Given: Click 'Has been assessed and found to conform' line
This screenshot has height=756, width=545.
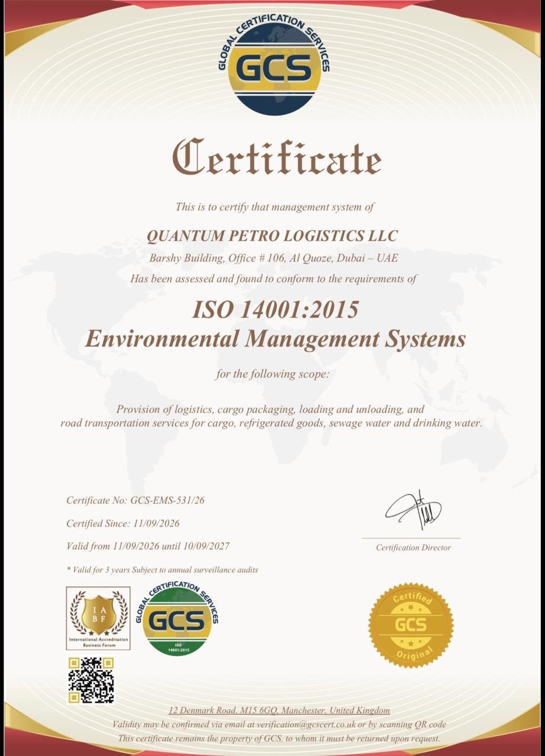Looking at the screenshot, I should coord(274,279).
